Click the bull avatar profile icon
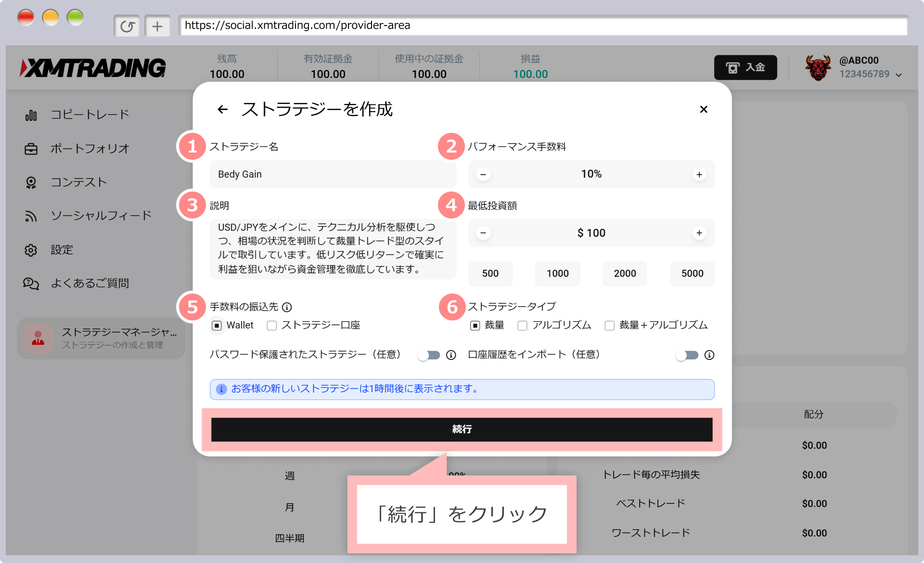 (818, 67)
